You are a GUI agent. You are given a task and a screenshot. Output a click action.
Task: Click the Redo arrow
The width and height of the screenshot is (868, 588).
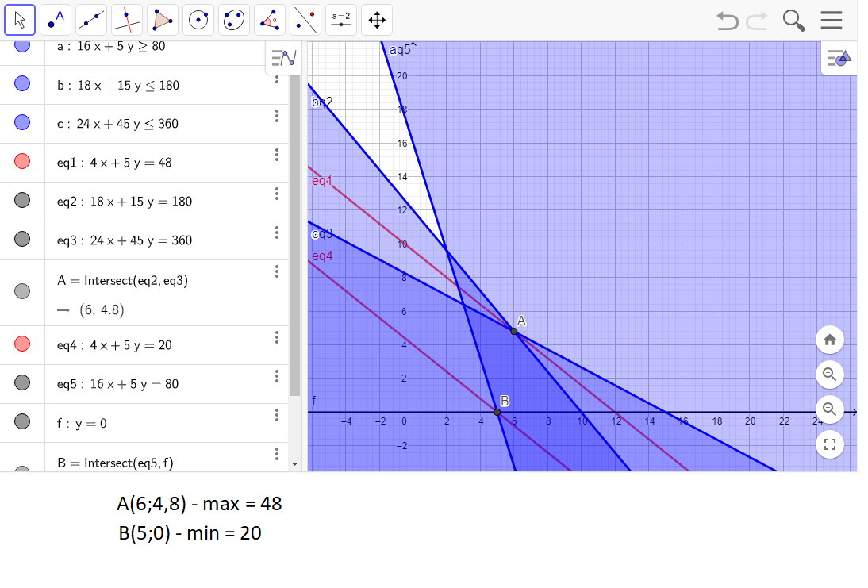(757, 21)
